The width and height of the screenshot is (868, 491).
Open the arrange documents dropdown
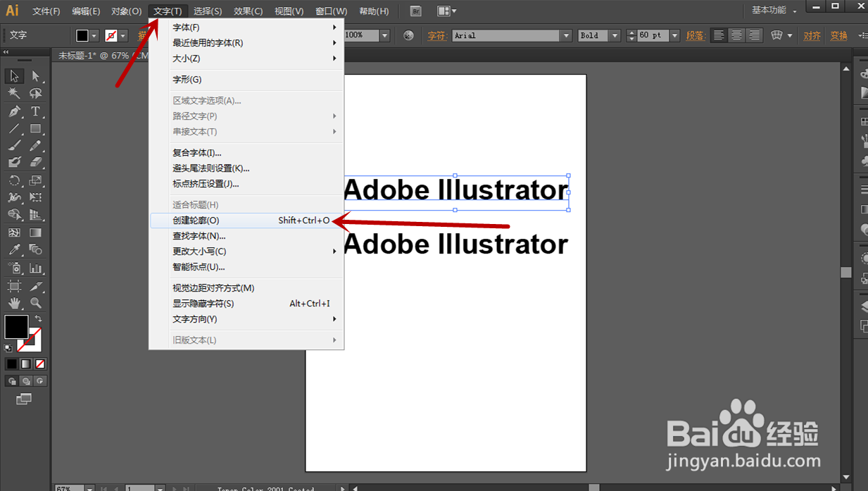pyautogui.click(x=446, y=11)
